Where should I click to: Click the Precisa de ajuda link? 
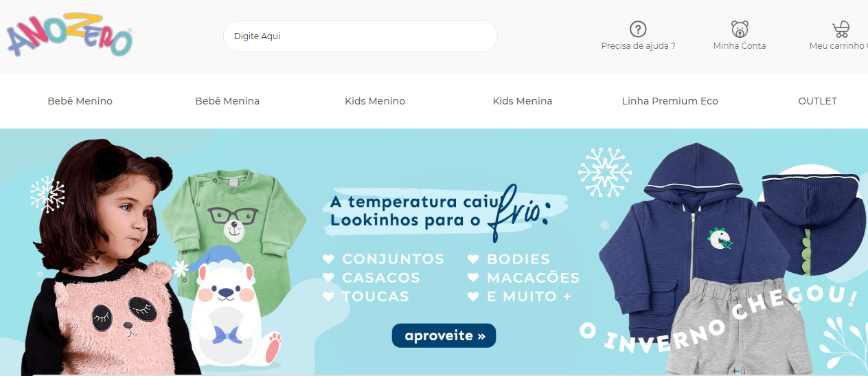[638, 46]
